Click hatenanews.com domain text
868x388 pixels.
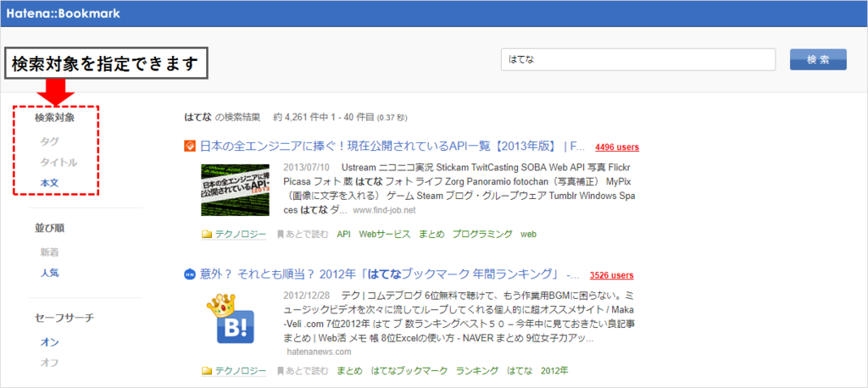[x=319, y=352]
